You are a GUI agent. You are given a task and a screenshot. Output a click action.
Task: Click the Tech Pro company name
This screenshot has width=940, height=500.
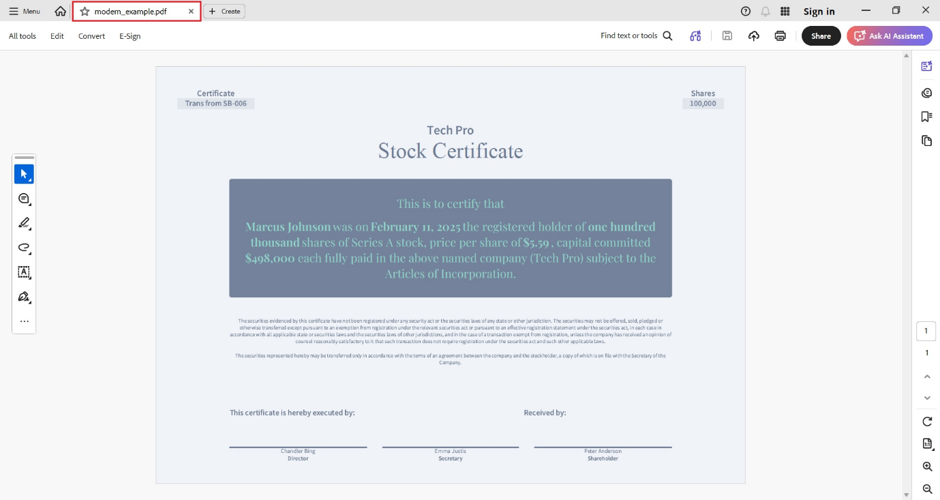point(450,130)
